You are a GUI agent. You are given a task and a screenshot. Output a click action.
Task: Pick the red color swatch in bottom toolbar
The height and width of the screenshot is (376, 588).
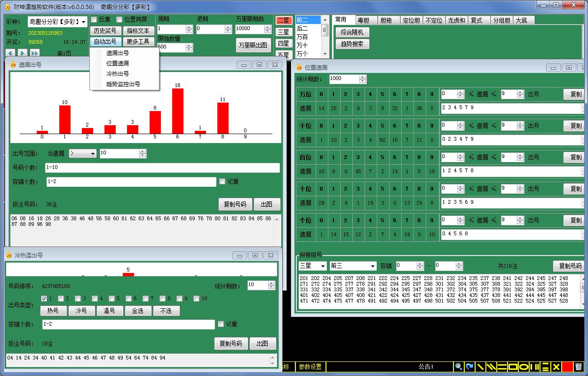point(567,367)
